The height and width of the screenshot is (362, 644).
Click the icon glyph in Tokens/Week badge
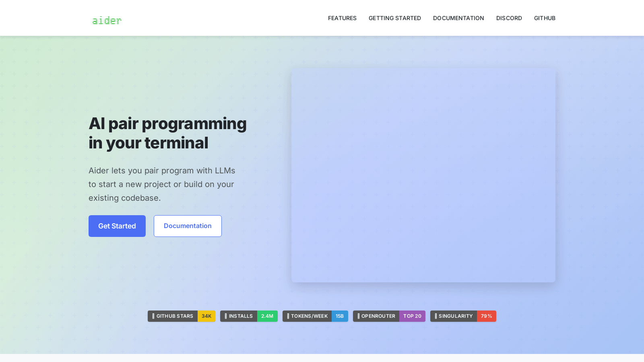(288, 316)
